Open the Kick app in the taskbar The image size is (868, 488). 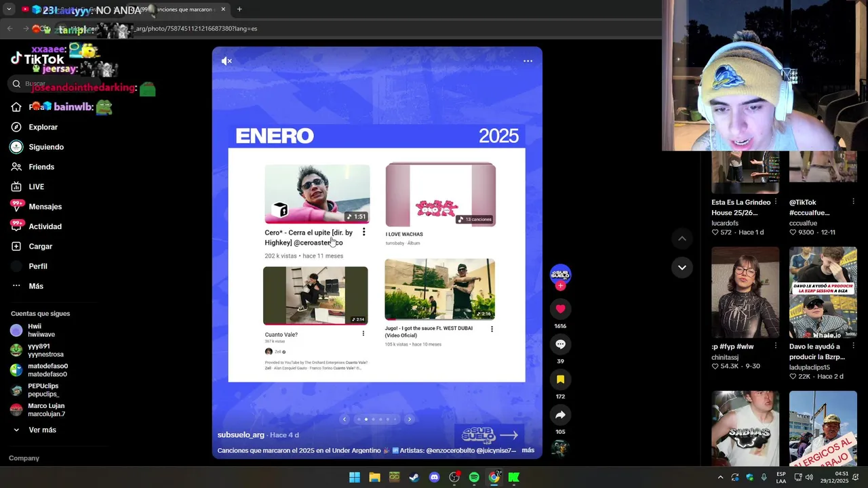point(514,477)
